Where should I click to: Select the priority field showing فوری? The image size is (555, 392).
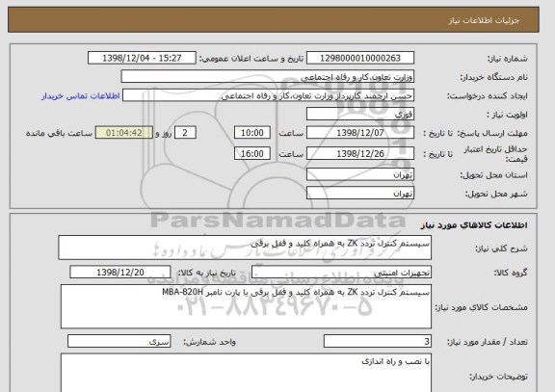[360, 115]
